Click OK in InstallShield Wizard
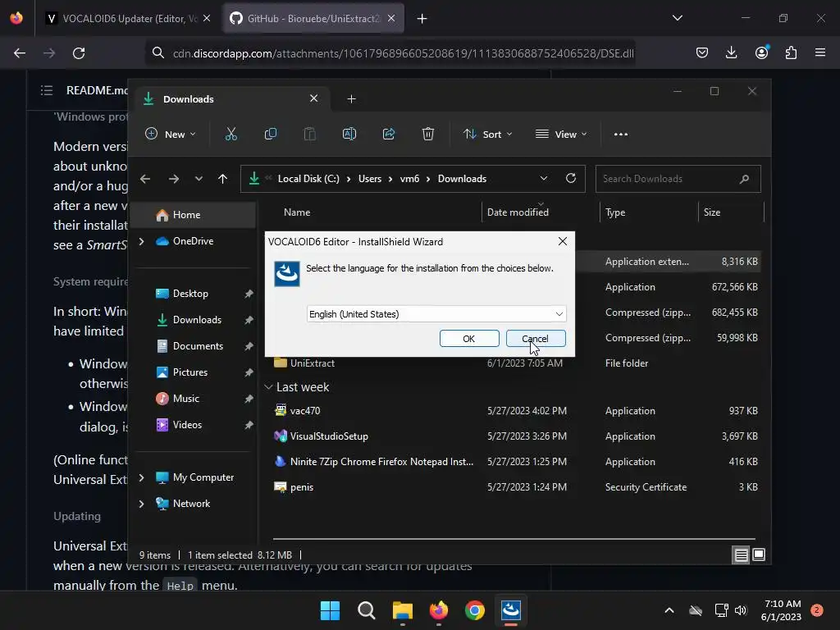840x630 pixels. pos(469,339)
